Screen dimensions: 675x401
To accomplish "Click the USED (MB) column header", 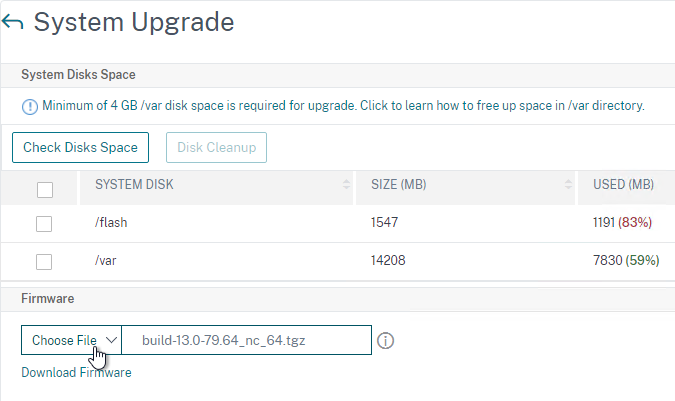I will click(x=623, y=185).
